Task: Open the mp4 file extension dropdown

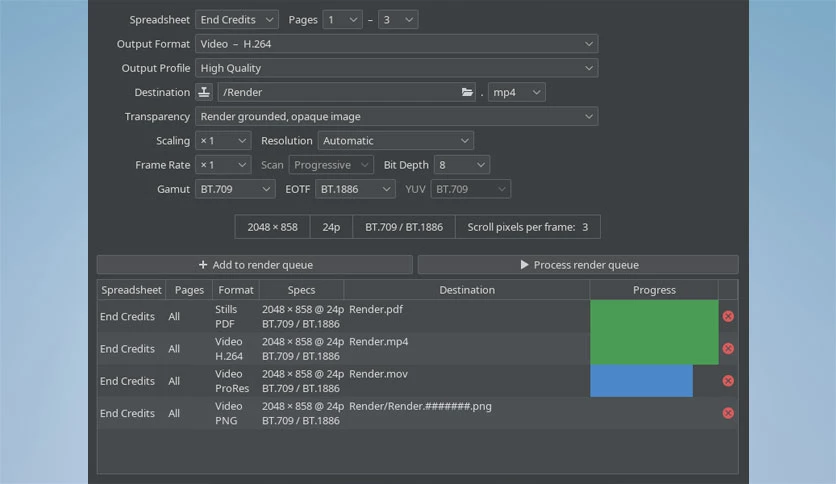Action: 517,92
